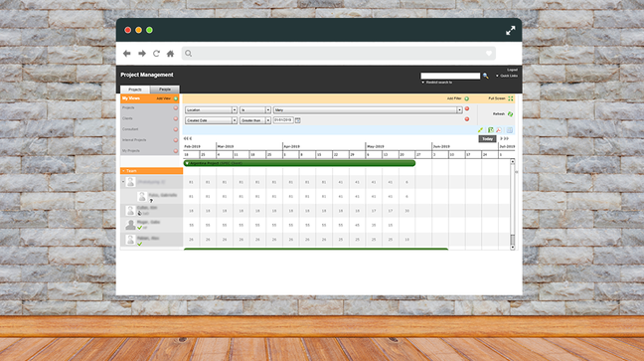Screen dimensions: 644x361
Task: Click the green Add View plus icon
Action: tap(176, 98)
